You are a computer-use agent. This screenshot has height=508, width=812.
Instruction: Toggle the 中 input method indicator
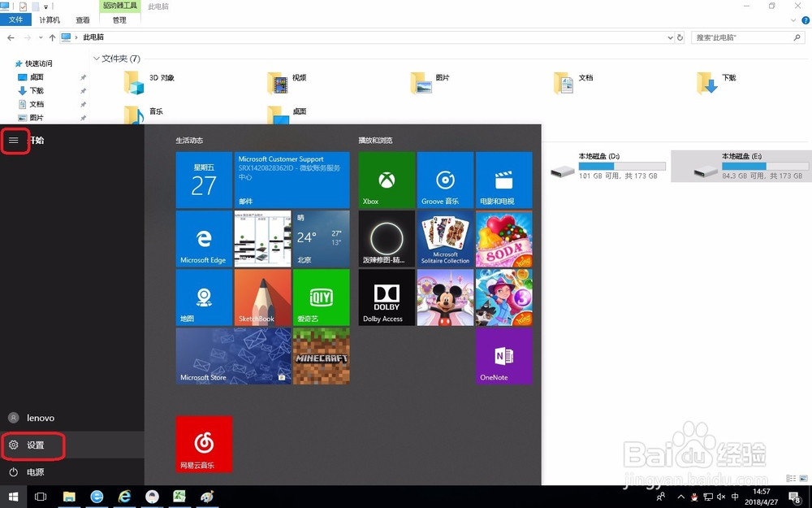(735, 497)
